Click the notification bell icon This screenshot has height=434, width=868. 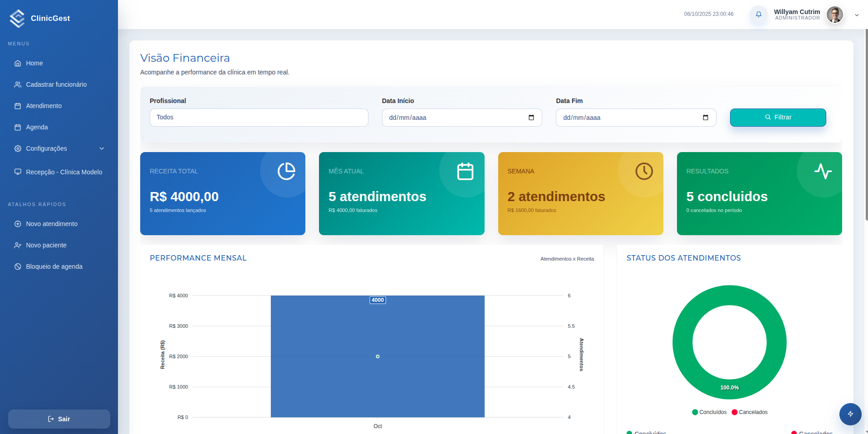(x=758, y=15)
